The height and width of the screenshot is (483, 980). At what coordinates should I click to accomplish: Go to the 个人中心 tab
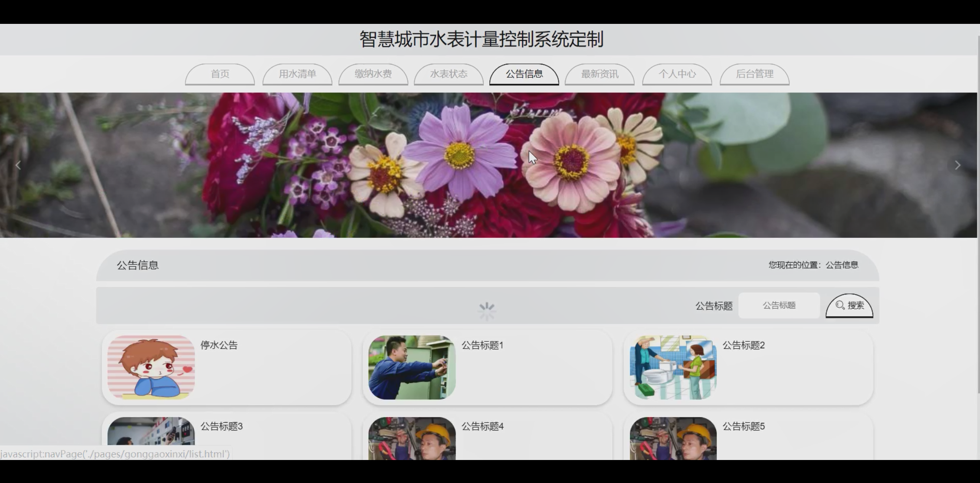click(x=677, y=74)
